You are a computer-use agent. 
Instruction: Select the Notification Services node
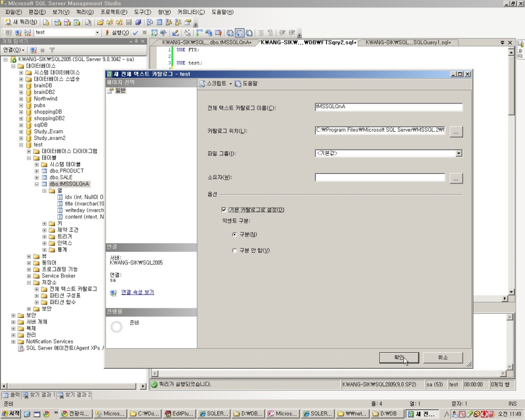click(x=50, y=342)
